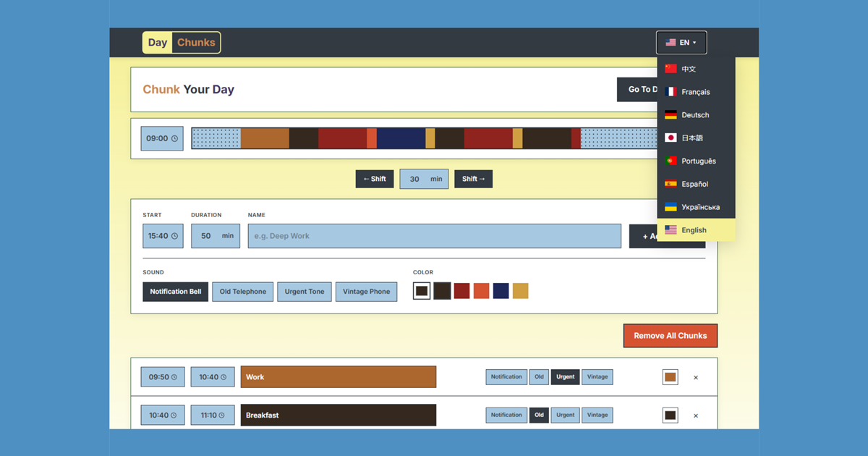
Task: Click the Spain flag icon
Action: click(671, 184)
